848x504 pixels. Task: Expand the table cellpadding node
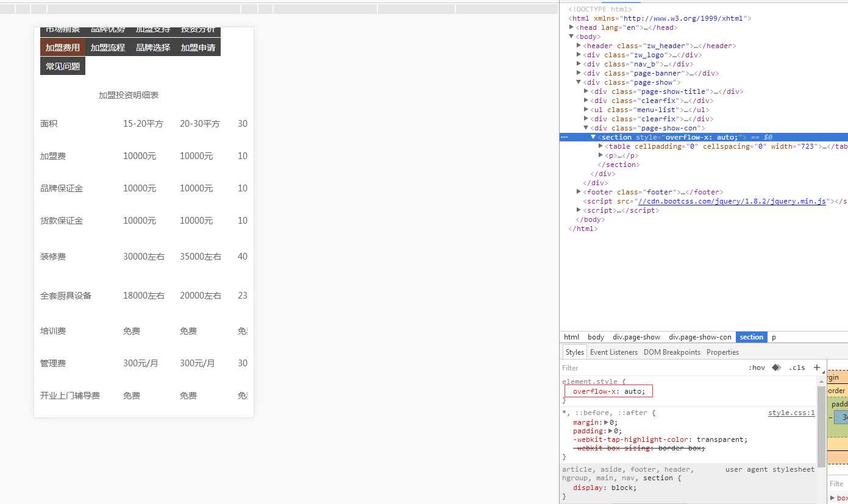click(600, 146)
